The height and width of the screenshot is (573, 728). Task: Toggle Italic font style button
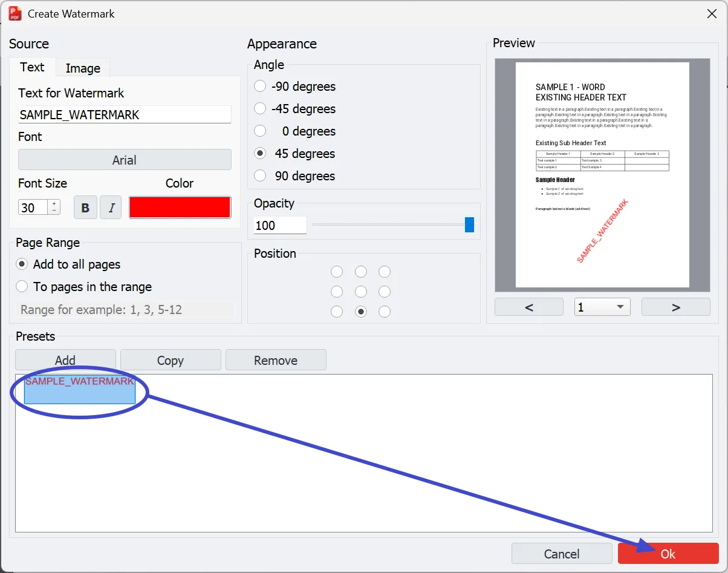coord(111,208)
